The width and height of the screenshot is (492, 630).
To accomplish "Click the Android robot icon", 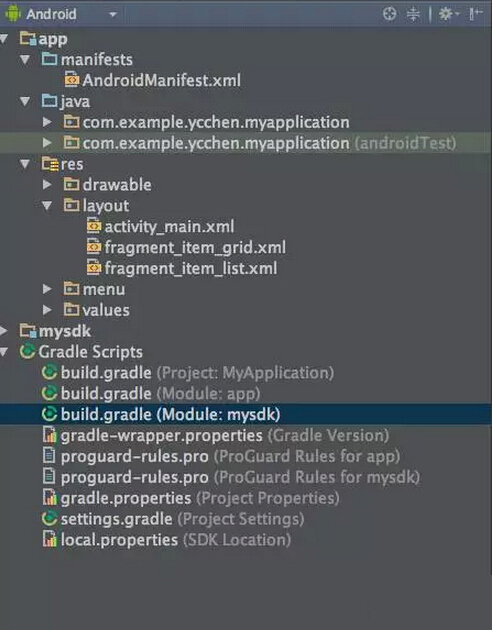I will click(13, 14).
